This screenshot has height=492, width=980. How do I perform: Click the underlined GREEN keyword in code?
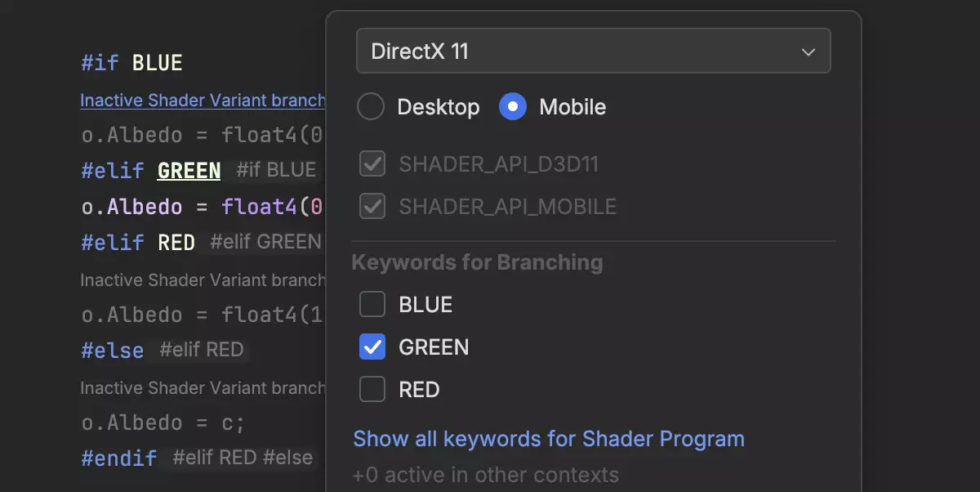pyautogui.click(x=189, y=170)
